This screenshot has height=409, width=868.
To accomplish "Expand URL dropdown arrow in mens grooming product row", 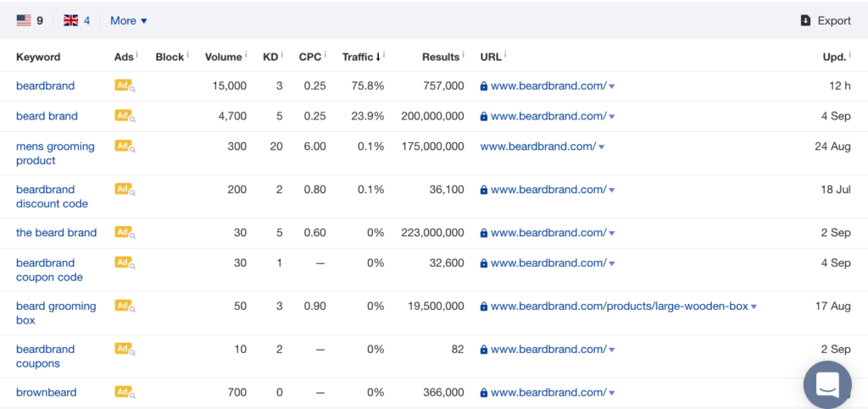I will [x=601, y=147].
